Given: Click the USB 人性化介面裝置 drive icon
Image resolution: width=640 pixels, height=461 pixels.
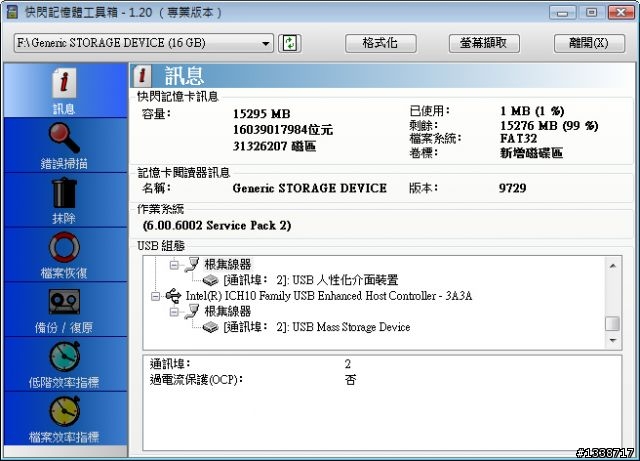Looking at the screenshot, I should 211,280.
